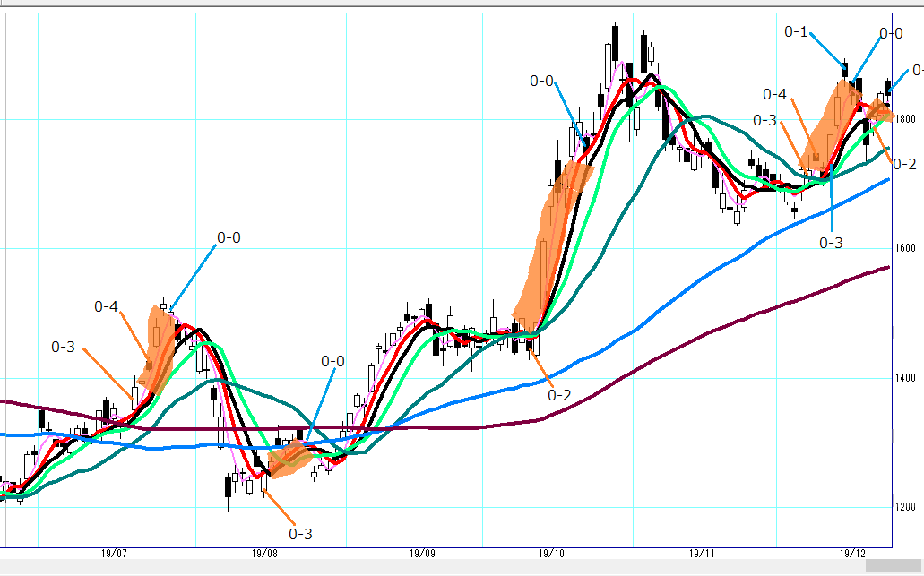Select the 19/08 date axis label
Viewport: 924px width, 576px height.
click(264, 553)
